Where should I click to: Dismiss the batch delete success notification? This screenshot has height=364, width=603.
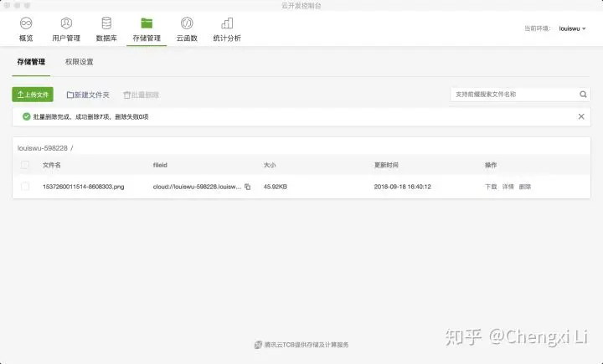[x=581, y=116]
